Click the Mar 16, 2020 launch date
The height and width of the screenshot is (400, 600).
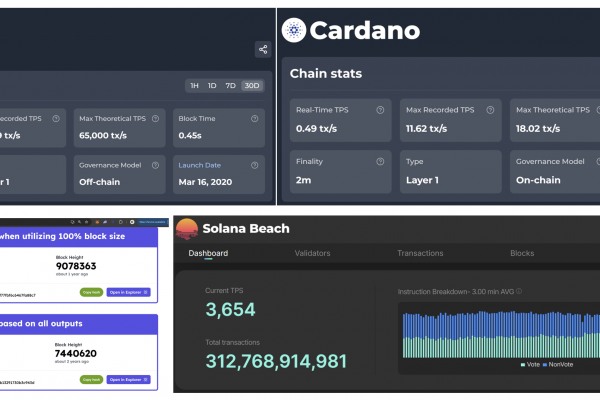pyautogui.click(x=205, y=182)
